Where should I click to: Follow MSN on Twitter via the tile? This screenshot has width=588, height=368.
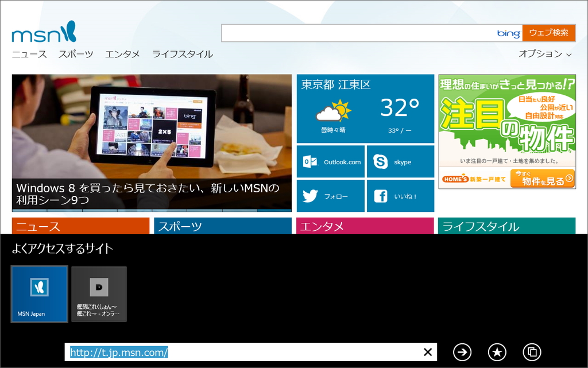point(330,196)
